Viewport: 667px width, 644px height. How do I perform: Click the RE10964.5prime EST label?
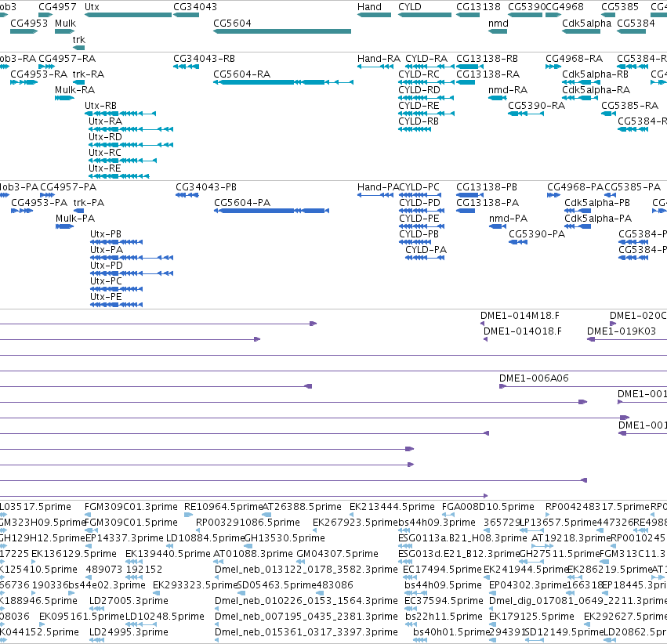point(223,507)
